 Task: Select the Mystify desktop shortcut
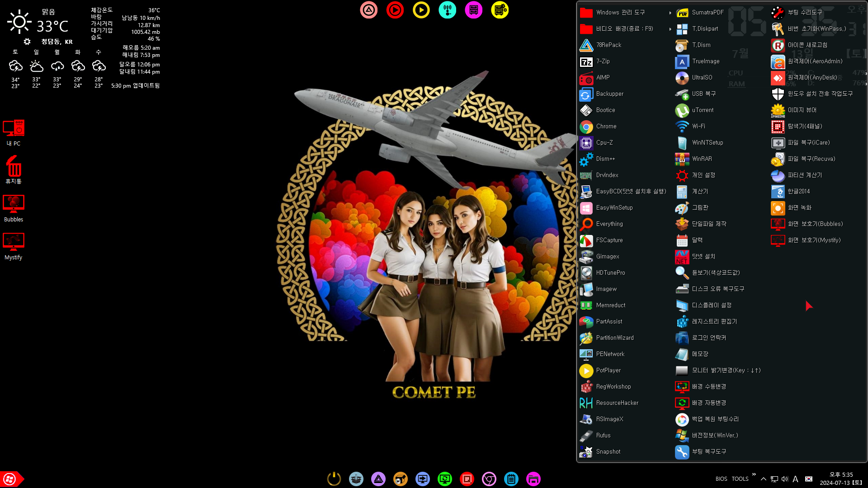(14, 246)
